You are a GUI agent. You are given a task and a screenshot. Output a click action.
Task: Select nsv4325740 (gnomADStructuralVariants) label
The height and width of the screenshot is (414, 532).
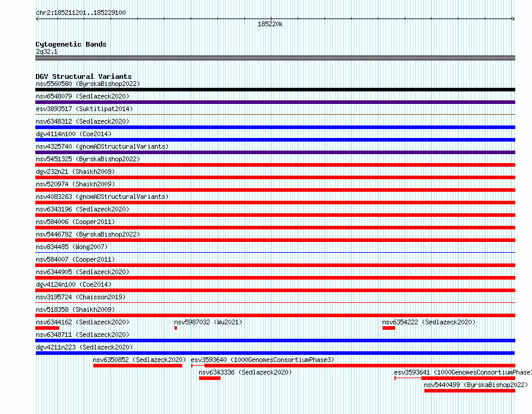pos(102,146)
